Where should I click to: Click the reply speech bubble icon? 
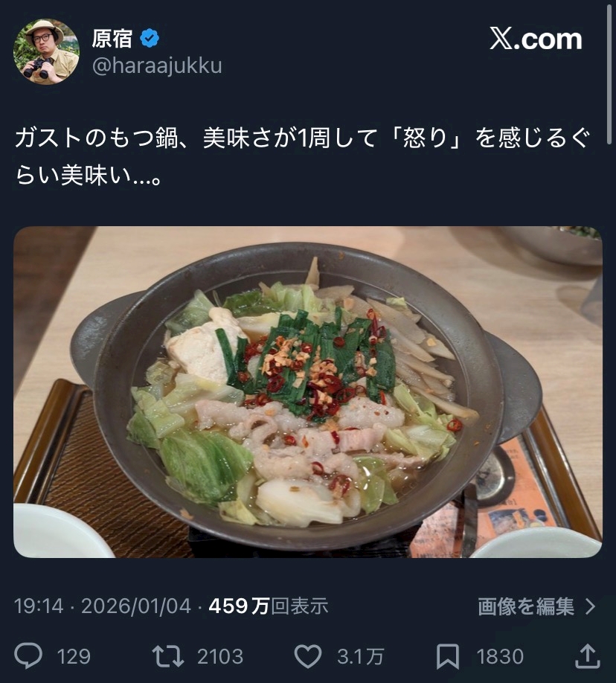tap(28, 656)
